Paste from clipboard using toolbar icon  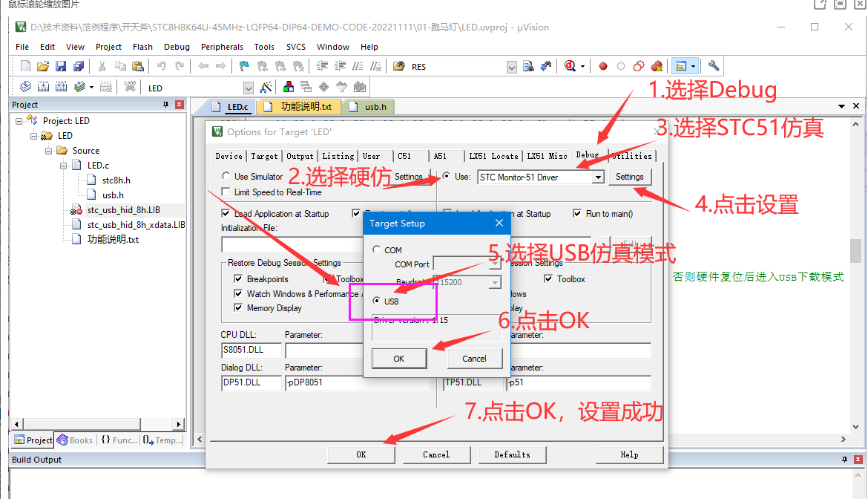(x=138, y=67)
